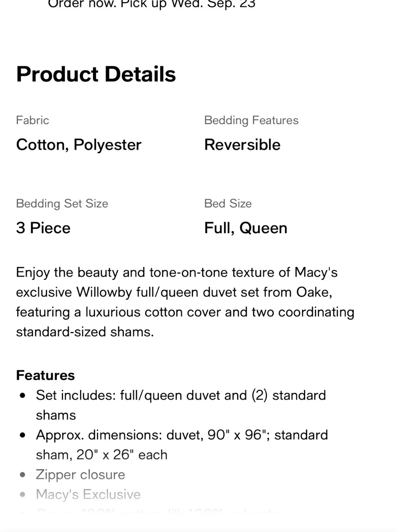Click the Zipper closure bullet item

tap(80, 475)
